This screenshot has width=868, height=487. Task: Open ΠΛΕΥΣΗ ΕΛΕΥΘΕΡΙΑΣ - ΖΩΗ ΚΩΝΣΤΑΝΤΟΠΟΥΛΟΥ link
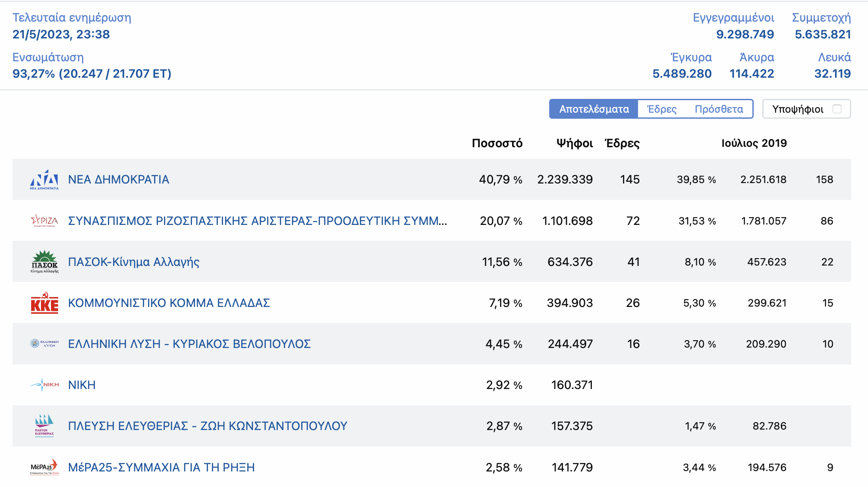(208, 426)
